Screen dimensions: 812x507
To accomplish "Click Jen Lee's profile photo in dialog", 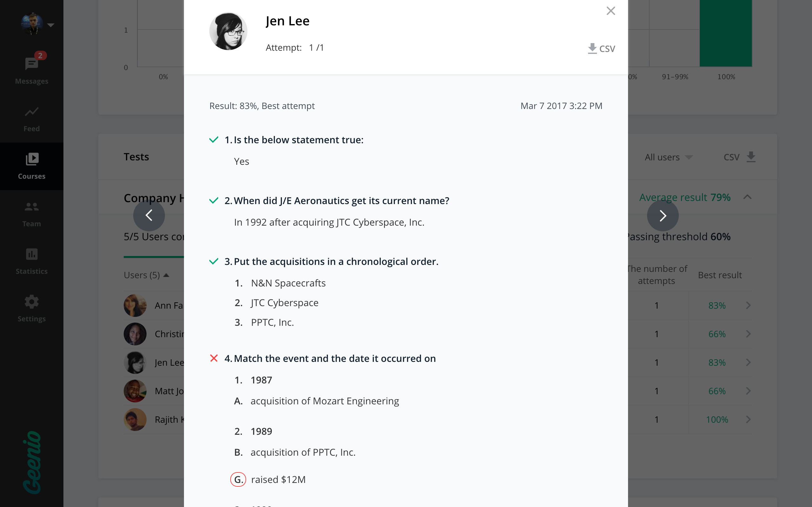I will coord(228,31).
